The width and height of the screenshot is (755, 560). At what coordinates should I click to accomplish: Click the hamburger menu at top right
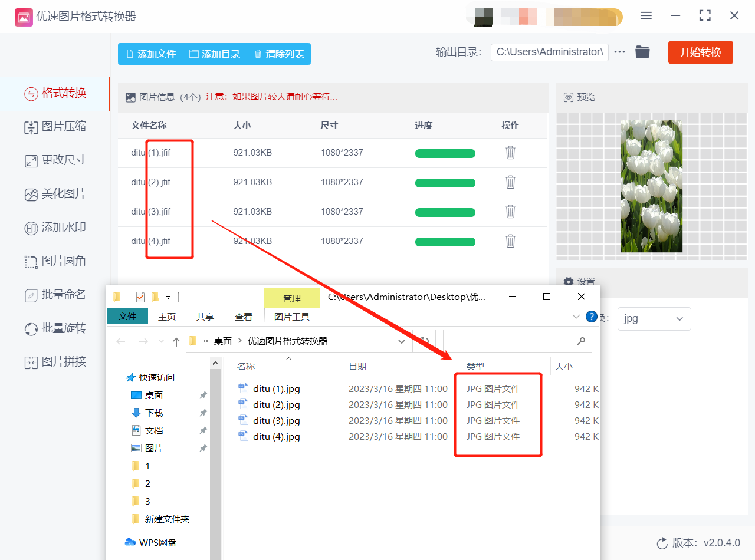645,16
